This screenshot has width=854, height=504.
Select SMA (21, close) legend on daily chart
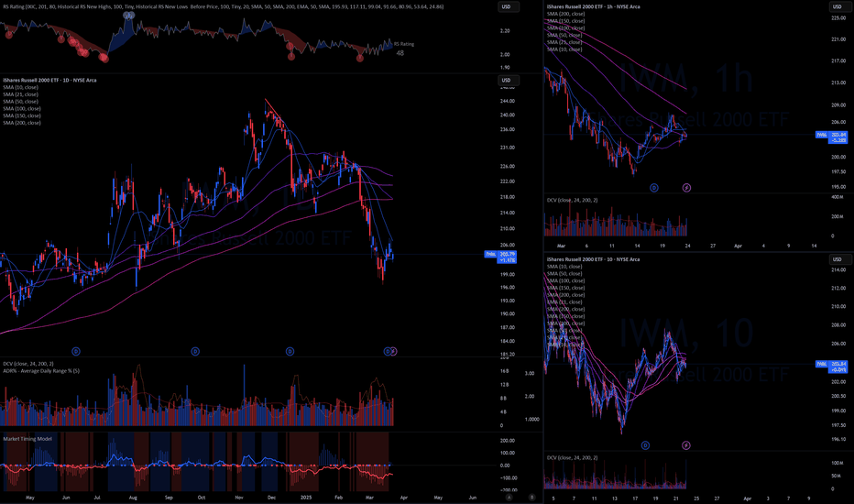click(21, 94)
